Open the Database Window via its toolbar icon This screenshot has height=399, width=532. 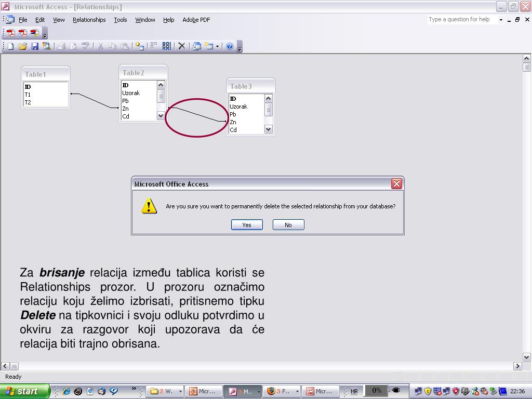tap(197, 46)
